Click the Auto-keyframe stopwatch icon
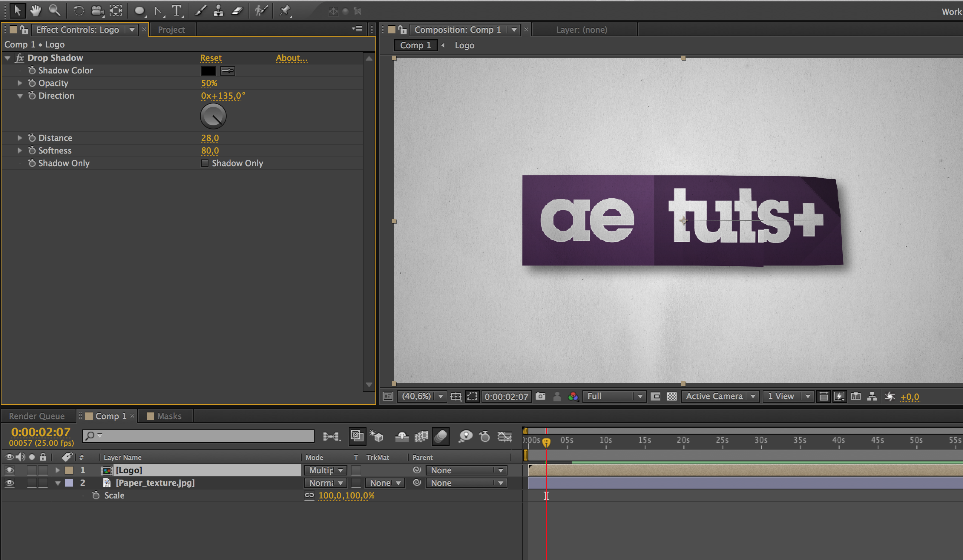 484,436
